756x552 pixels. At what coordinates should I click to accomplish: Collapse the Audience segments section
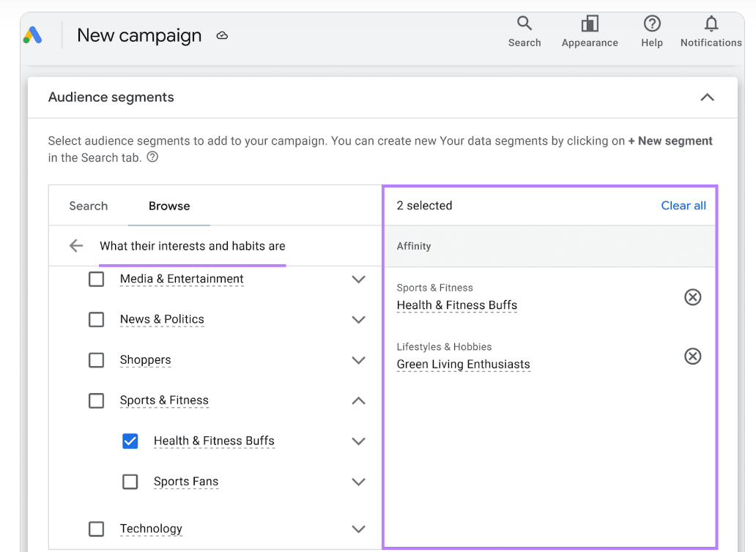(707, 97)
